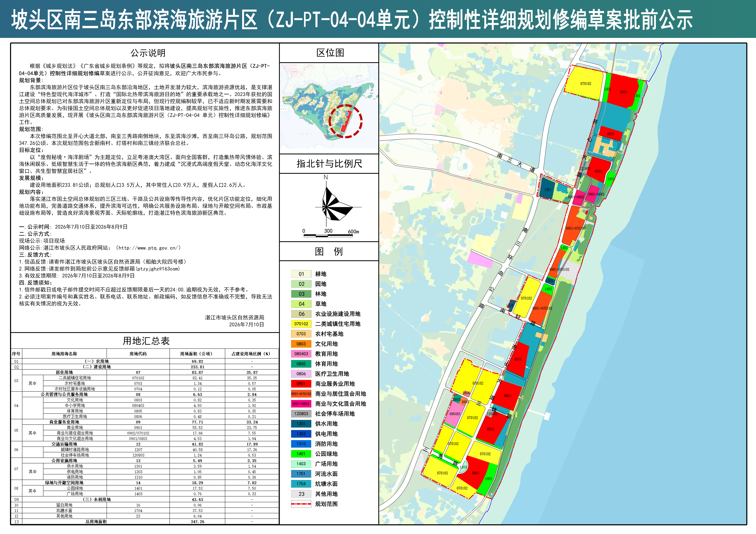Select the 02 园地 legend swatch
756x534 pixels.
click(301, 284)
